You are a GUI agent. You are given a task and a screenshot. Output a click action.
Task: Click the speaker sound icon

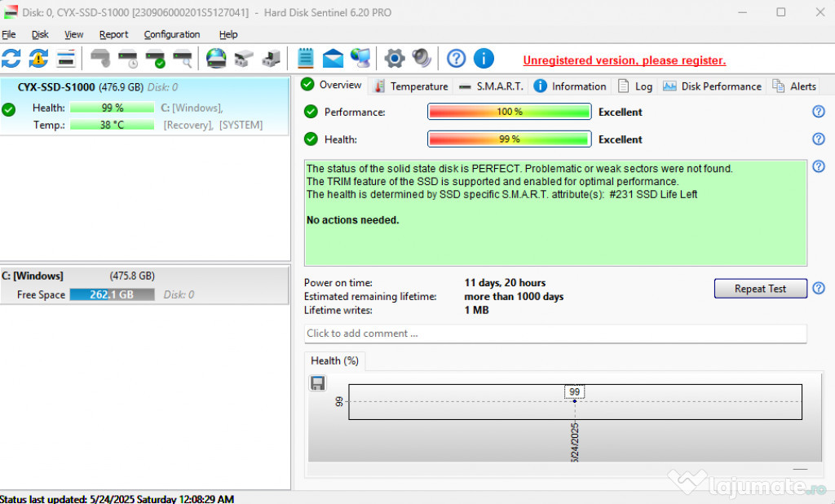tap(422, 58)
